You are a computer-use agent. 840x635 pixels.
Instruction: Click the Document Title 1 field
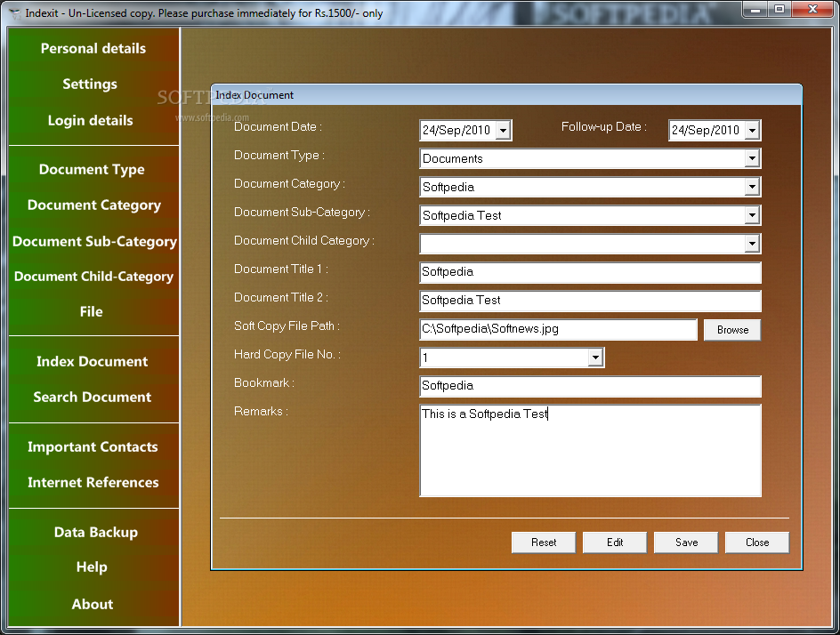[x=590, y=272]
